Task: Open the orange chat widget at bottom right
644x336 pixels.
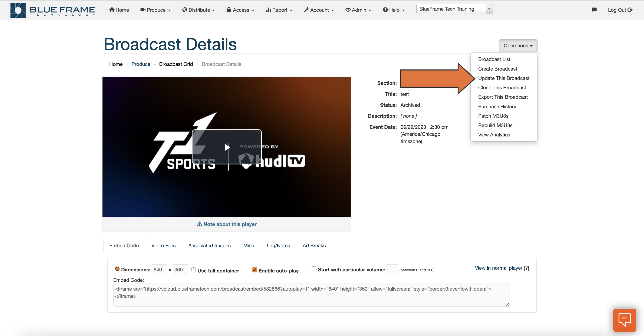Action: 624,320
